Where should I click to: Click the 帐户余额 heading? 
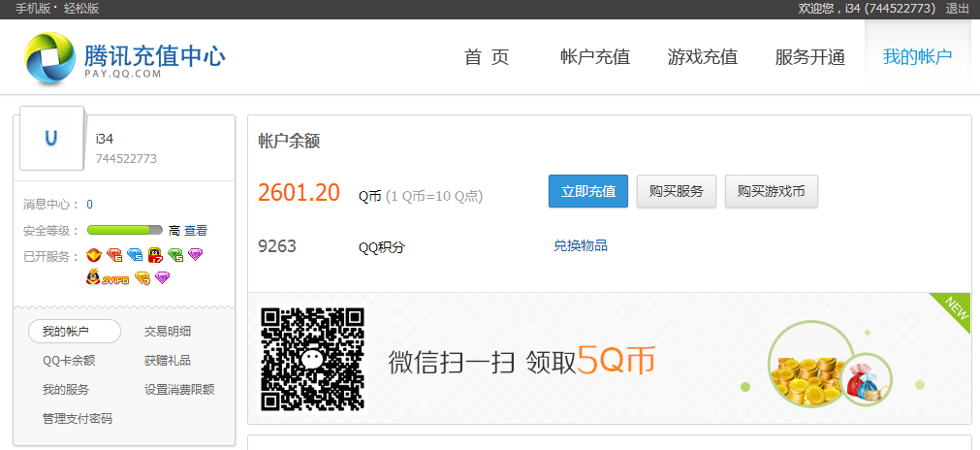(x=289, y=142)
